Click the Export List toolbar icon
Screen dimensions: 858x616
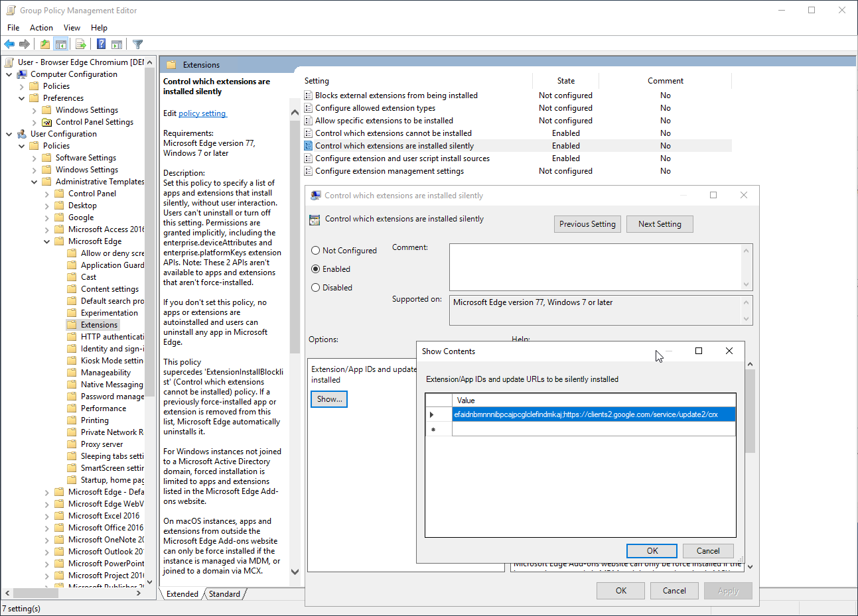coord(81,44)
